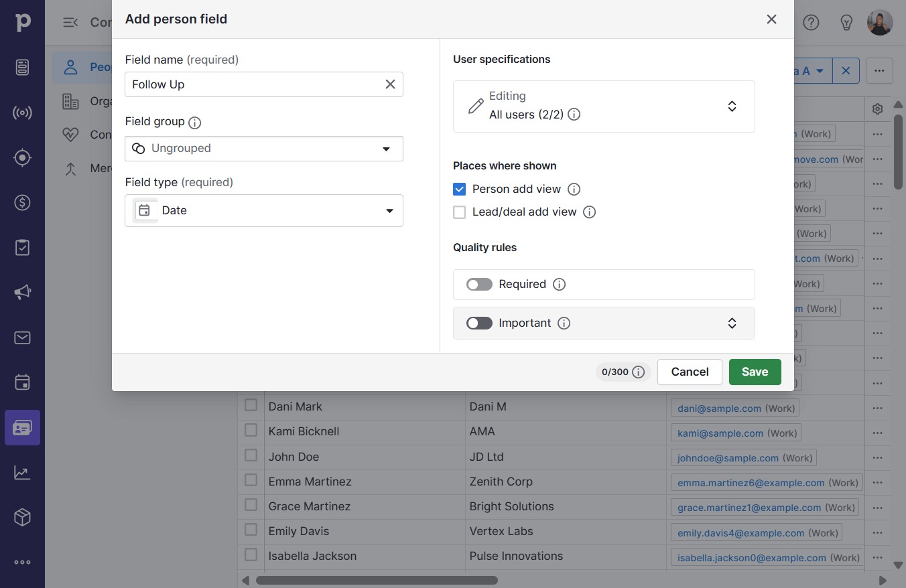This screenshot has width=906, height=588.
Task: Open the heart-icon Contacts menu item
Action: pos(83,135)
